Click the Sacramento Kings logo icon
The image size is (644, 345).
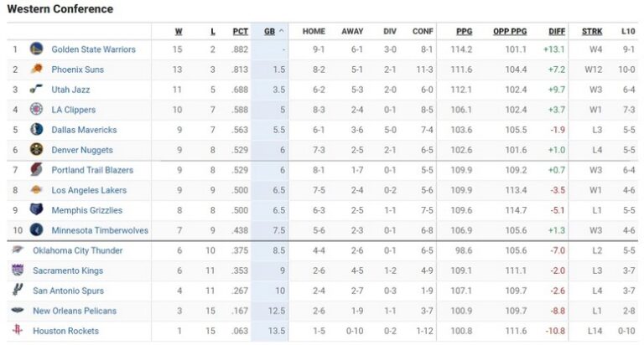coord(18,270)
